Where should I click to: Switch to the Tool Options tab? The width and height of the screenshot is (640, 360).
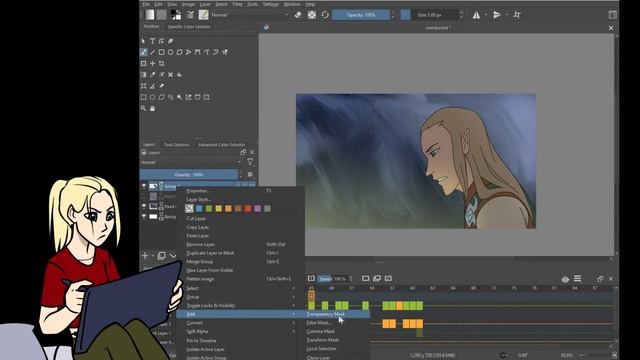tap(176, 144)
